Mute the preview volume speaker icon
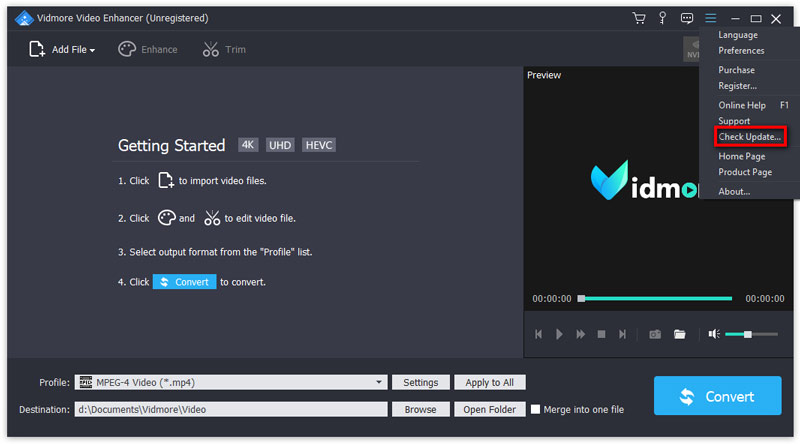800x444 pixels. (714, 334)
